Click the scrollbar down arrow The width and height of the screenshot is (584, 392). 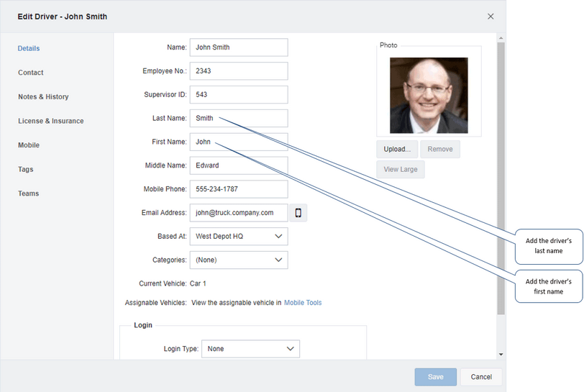point(501,354)
